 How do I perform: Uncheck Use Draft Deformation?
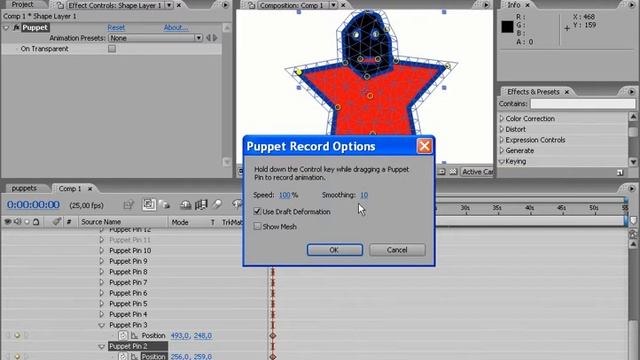(257, 211)
